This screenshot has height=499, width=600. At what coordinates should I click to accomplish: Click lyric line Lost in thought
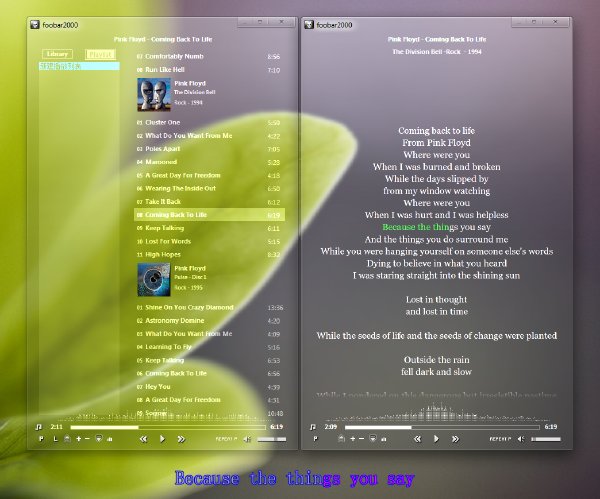(436, 300)
